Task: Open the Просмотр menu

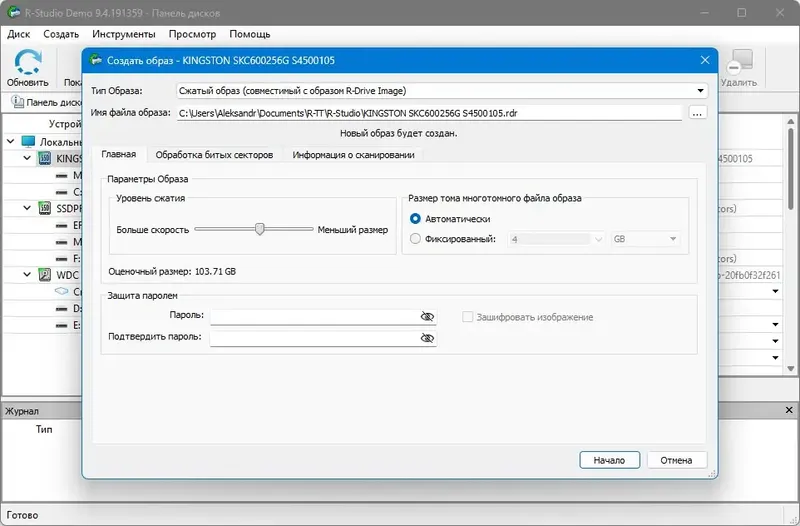Action: coord(192,34)
